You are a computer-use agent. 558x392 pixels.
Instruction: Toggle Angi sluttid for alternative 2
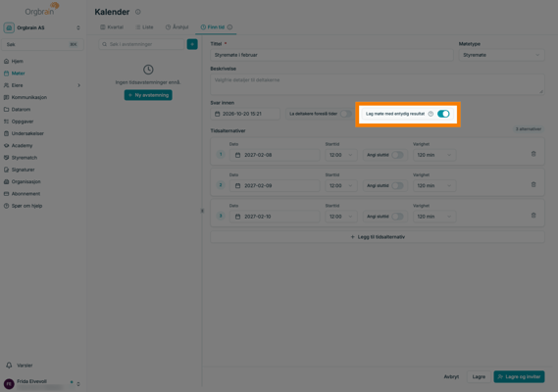point(397,185)
